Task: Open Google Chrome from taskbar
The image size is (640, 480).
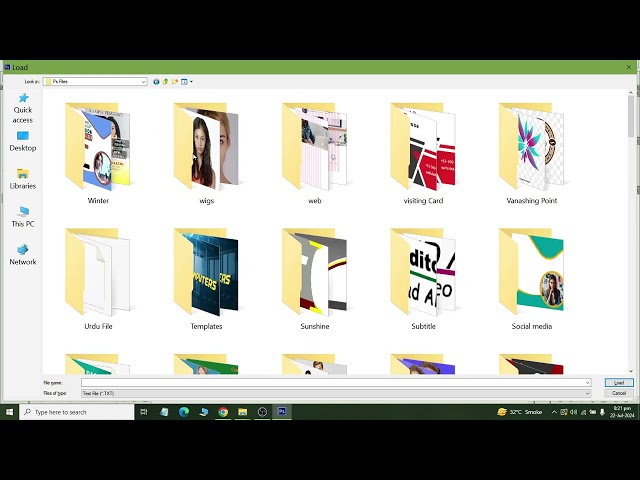Action: pos(223,412)
